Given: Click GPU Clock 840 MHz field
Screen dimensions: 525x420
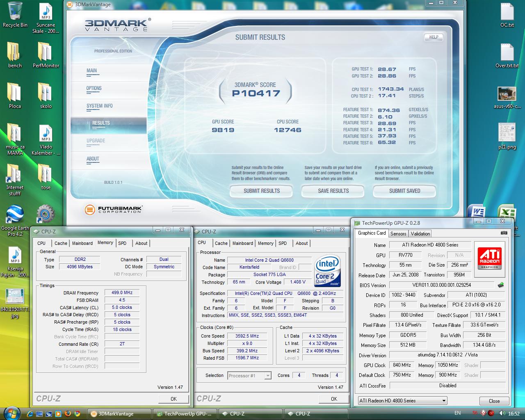Looking at the screenshot, I should point(402,365).
